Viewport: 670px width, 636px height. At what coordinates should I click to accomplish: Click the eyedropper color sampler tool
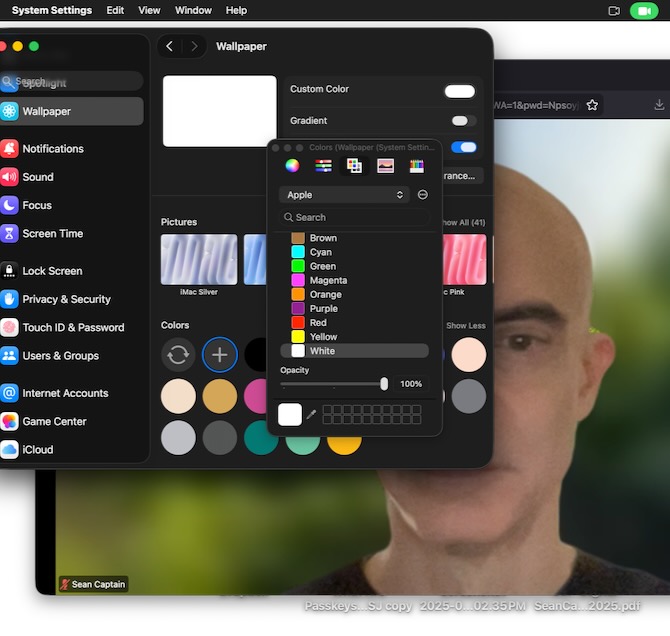pos(311,414)
